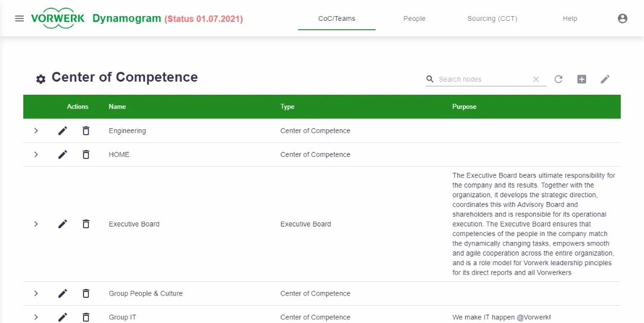Click the settings gear beside Center of Competence

(x=41, y=79)
